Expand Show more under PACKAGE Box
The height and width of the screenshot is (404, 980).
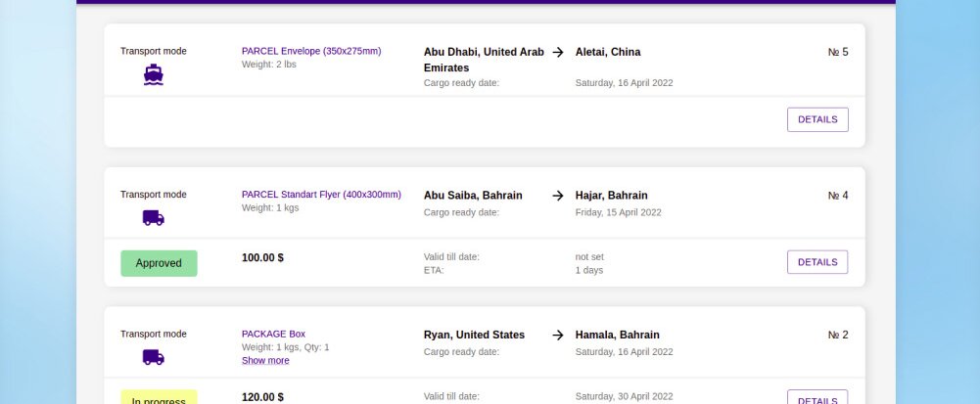coord(265,361)
